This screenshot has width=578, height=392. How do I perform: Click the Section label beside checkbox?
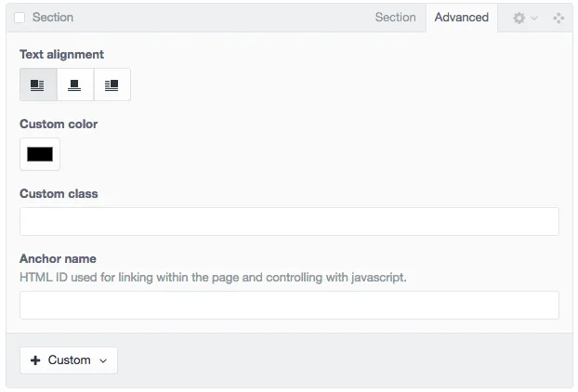(x=53, y=18)
